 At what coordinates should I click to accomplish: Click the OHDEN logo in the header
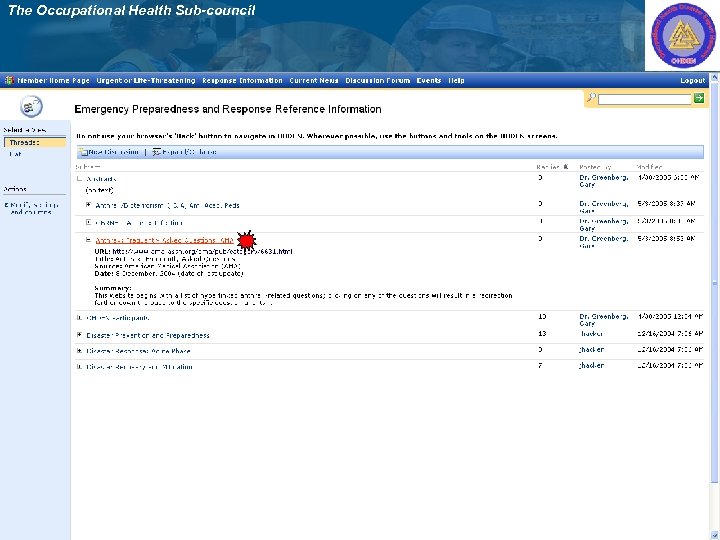point(683,35)
